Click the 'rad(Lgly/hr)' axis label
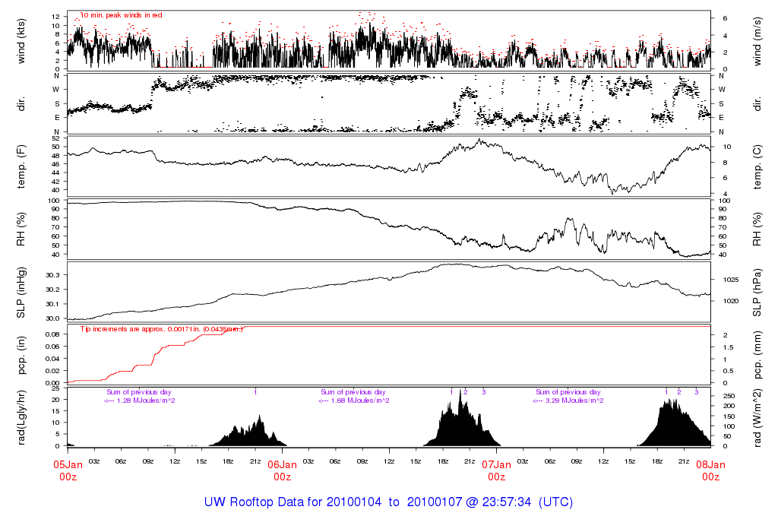778x532 pixels. [21, 417]
